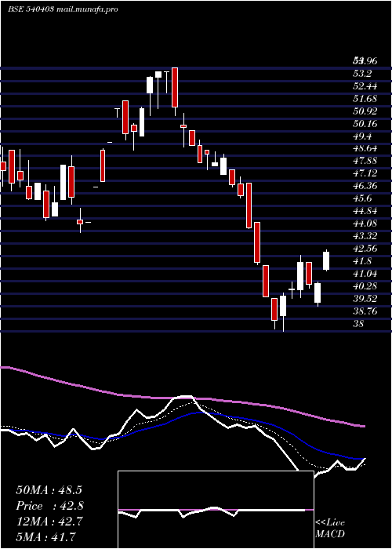Click the 48.64 price axis label
This screenshot has height=549, width=392.
[365, 148]
